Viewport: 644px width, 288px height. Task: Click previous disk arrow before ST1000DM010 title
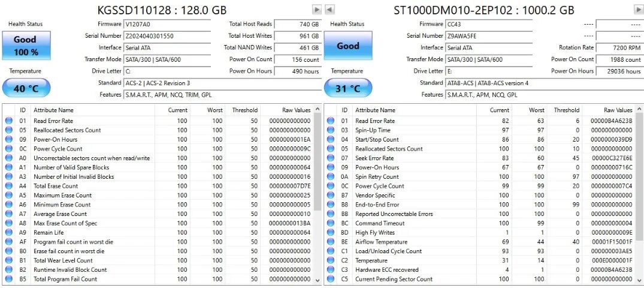tap(330, 10)
